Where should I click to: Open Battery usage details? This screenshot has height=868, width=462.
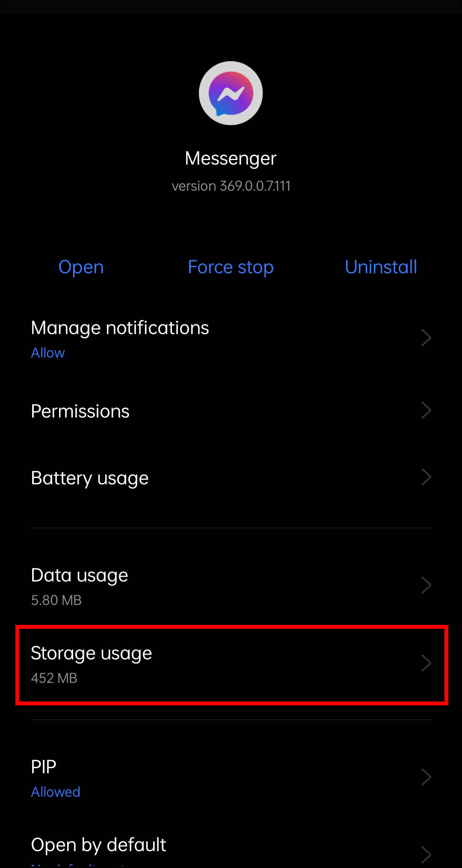click(90, 478)
